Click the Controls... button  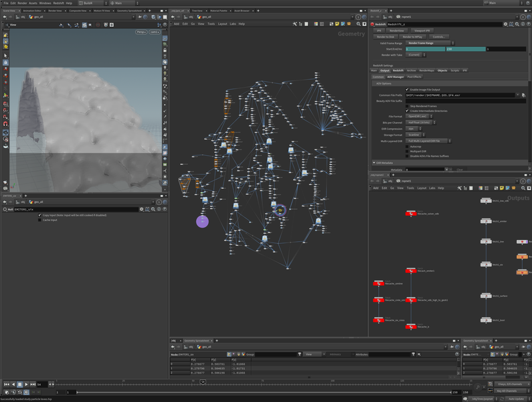tap(438, 37)
